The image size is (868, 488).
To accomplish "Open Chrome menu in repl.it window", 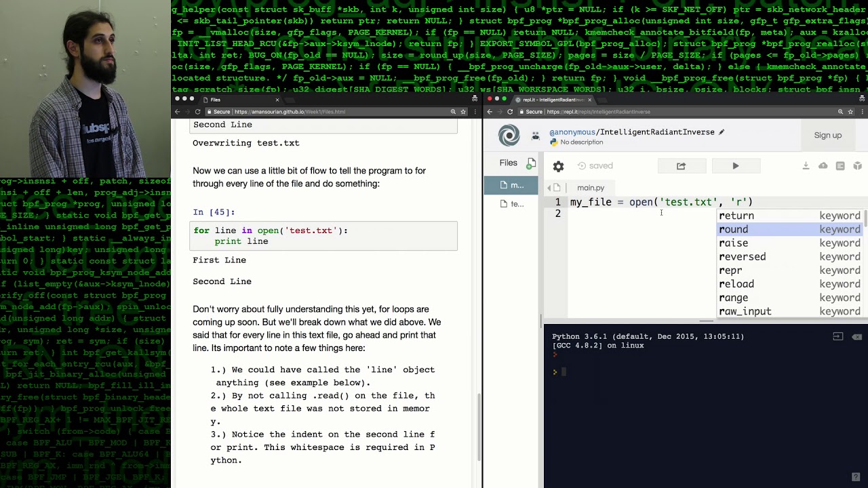I will 862,112.
